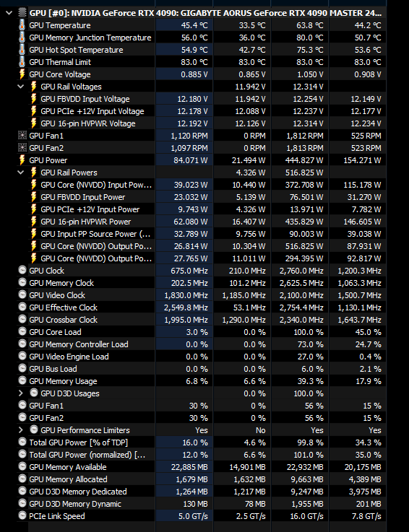Click the 154.271 W average GPU Power value
The image size is (409, 532).
point(362,160)
